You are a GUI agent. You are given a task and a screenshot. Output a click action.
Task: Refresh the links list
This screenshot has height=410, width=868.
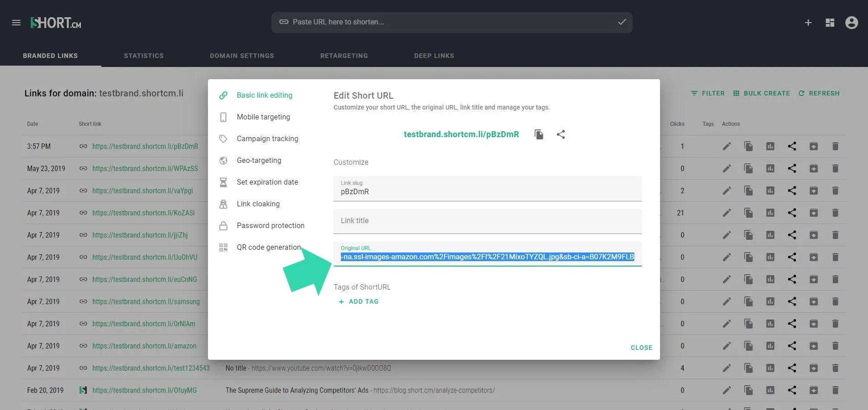pyautogui.click(x=819, y=93)
